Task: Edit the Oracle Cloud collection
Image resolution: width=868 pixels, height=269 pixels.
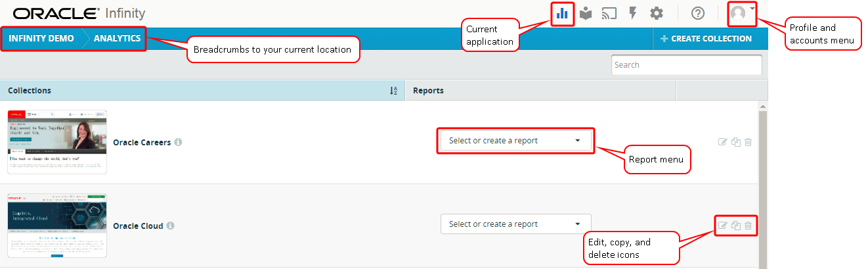Action: 723,226
